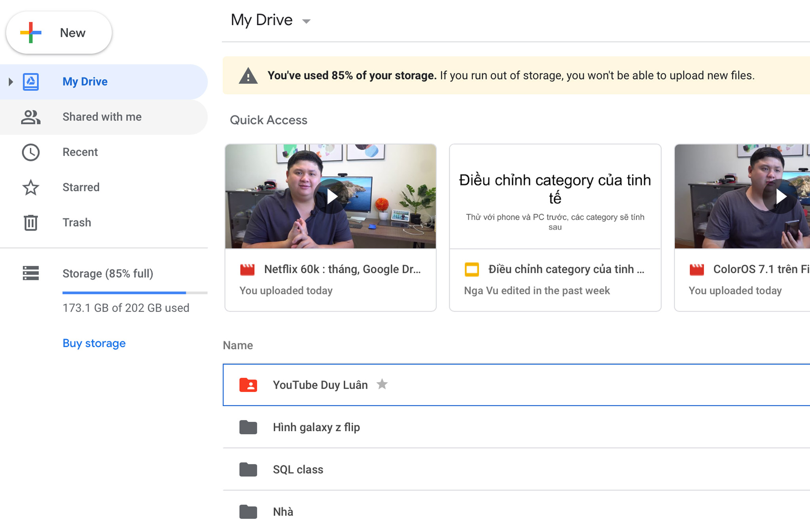This screenshot has height=532, width=810.
Task: Click the Starred star icon
Action: tap(30, 187)
